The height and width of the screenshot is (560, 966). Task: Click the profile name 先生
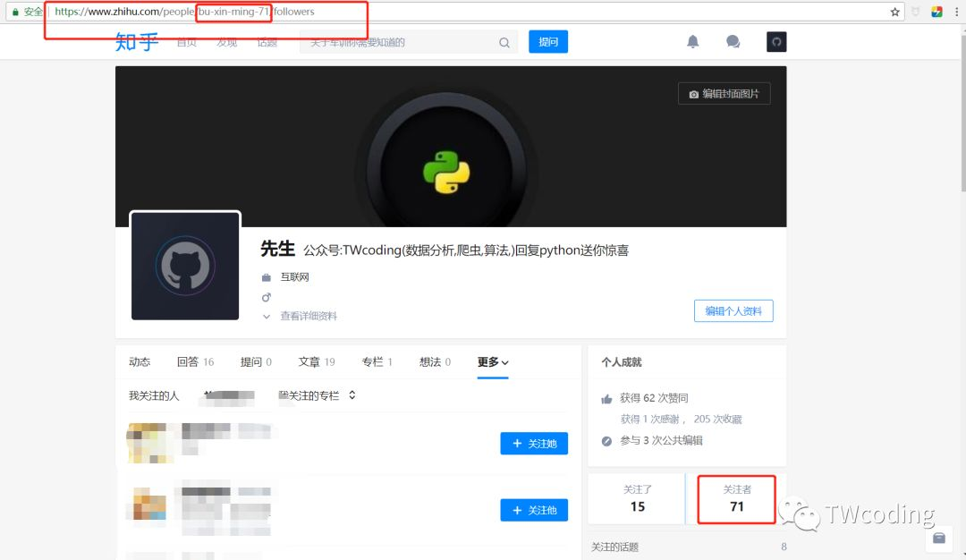point(278,249)
